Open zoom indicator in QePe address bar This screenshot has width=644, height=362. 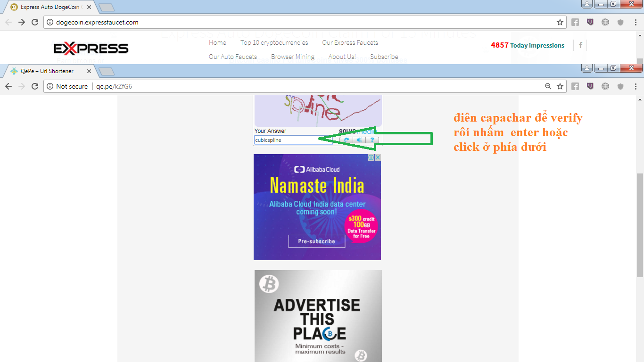[548, 86]
